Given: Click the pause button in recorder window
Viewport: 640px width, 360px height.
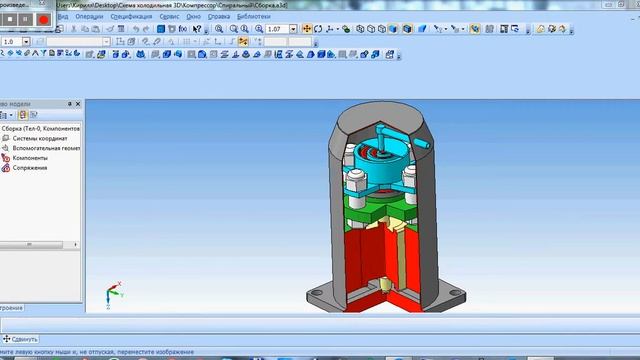Looking at the screenshot, I should [x=25, y=19].
